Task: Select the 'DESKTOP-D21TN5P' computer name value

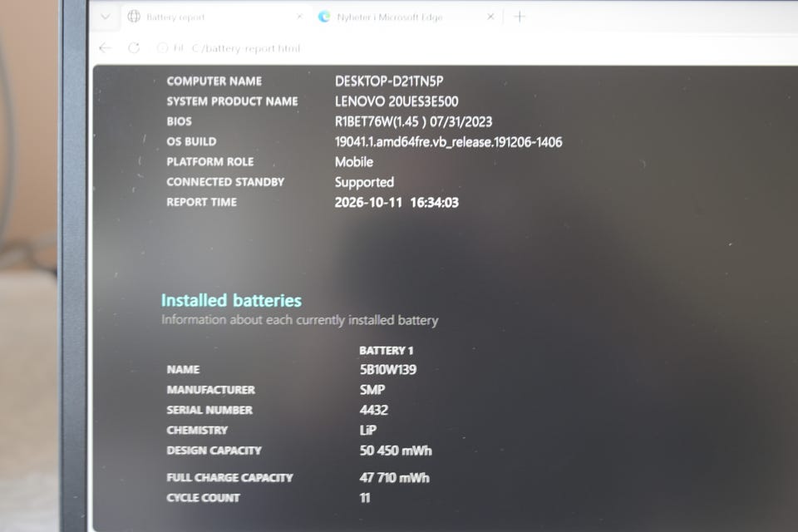Action: 389,81
